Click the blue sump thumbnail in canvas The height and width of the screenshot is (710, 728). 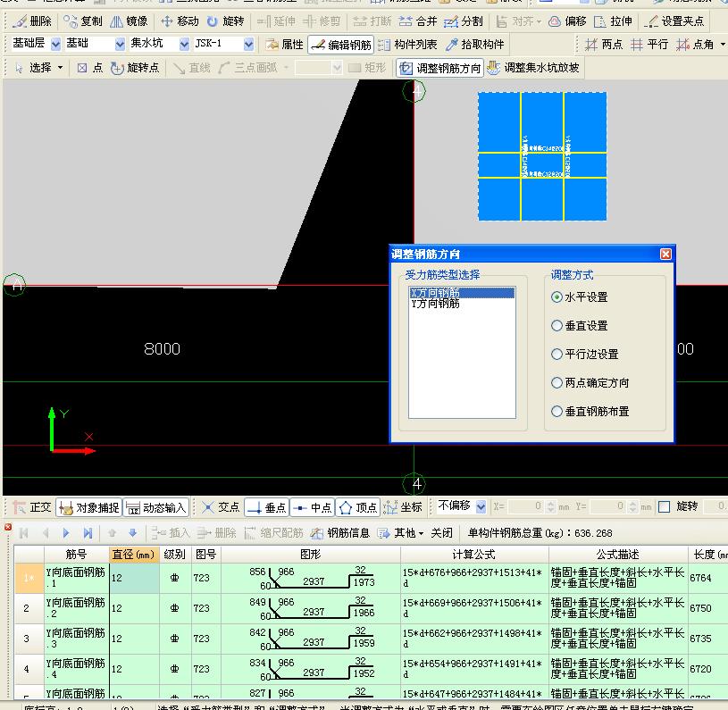pos(542,156)
